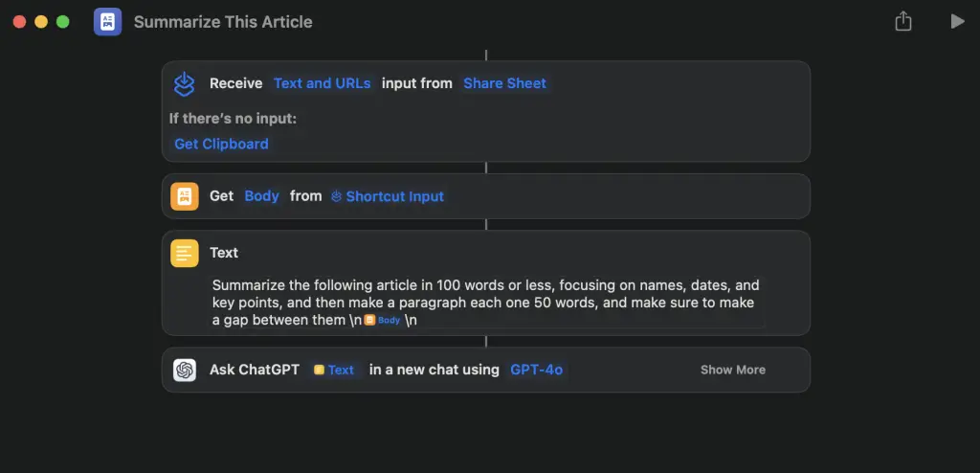Change the Share Sheet input source
The image size is (980, 473).
coord(504,83)
